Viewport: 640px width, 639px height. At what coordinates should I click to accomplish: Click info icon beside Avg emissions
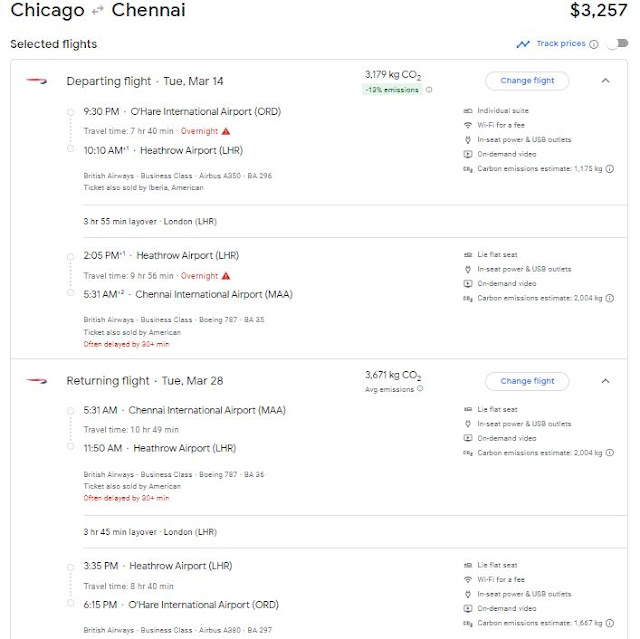click(x=421, y=390)
